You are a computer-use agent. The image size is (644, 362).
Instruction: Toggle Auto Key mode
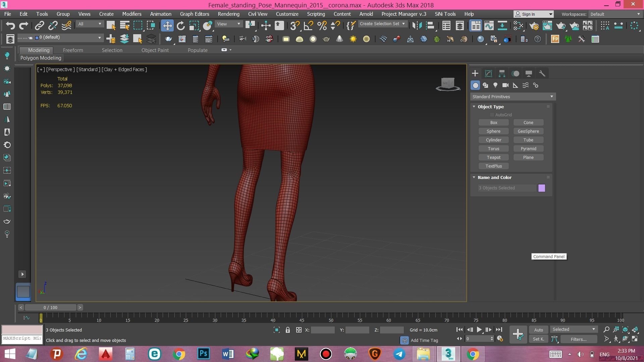[x=538, y=330]
